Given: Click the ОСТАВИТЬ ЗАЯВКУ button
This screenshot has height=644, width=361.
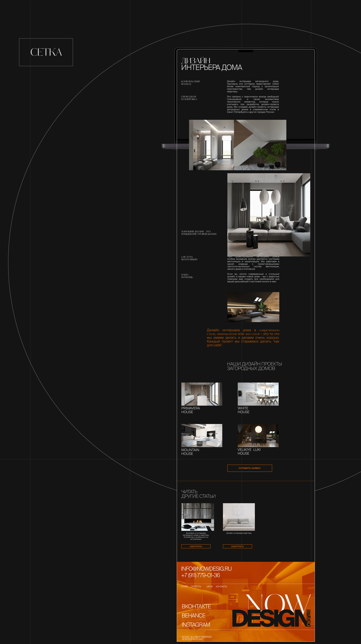Looking at the screenshot, I should 249,468.
